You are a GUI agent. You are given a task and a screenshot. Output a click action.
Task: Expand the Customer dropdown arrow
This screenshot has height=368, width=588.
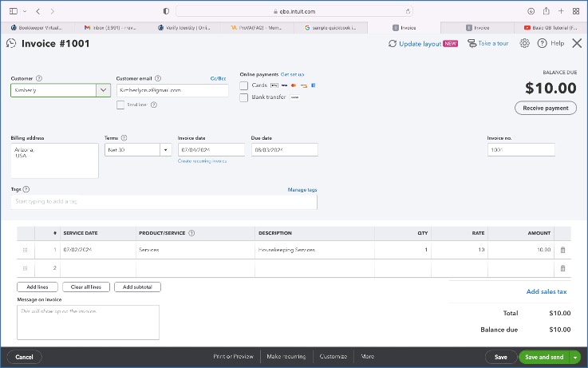103,90
